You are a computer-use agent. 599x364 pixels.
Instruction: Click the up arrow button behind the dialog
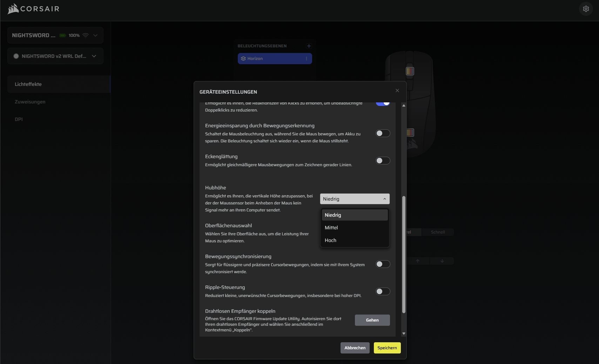(417, 261)
